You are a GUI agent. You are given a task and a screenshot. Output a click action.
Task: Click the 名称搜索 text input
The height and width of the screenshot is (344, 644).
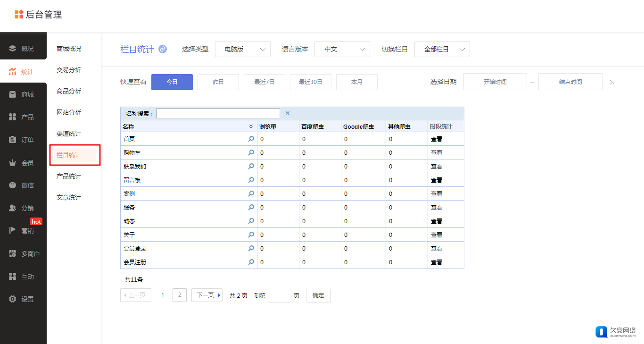tap(218, 113)
